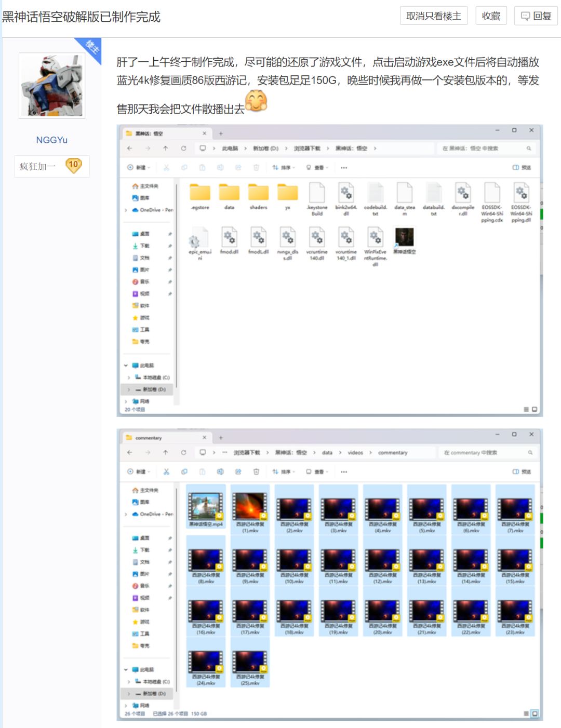Open the yx folder in the upper Explorer window
Screen dimensions: 561x728
pyautogui.click(x=287, y=196)
